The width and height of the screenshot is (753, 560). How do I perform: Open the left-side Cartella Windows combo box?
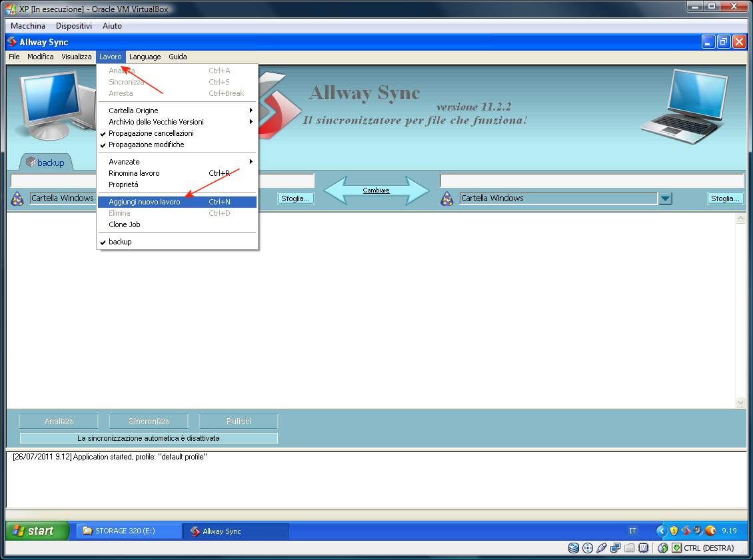tap(63, 198)
